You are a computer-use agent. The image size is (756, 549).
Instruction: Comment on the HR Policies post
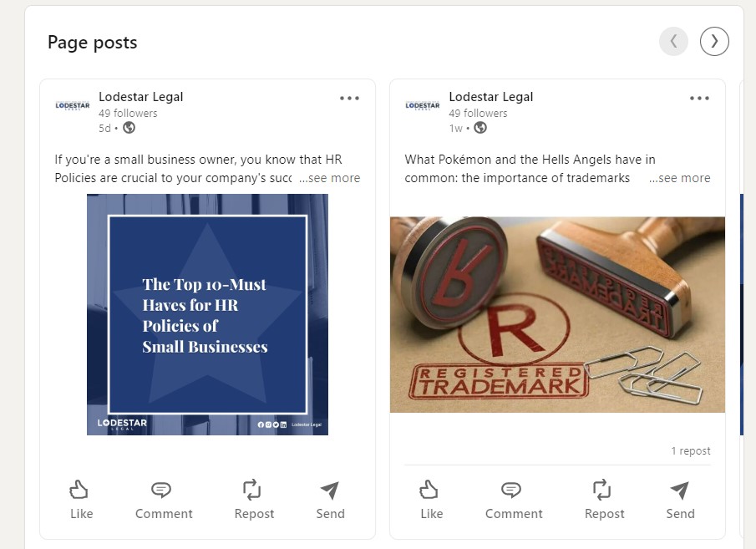point(164,500)
